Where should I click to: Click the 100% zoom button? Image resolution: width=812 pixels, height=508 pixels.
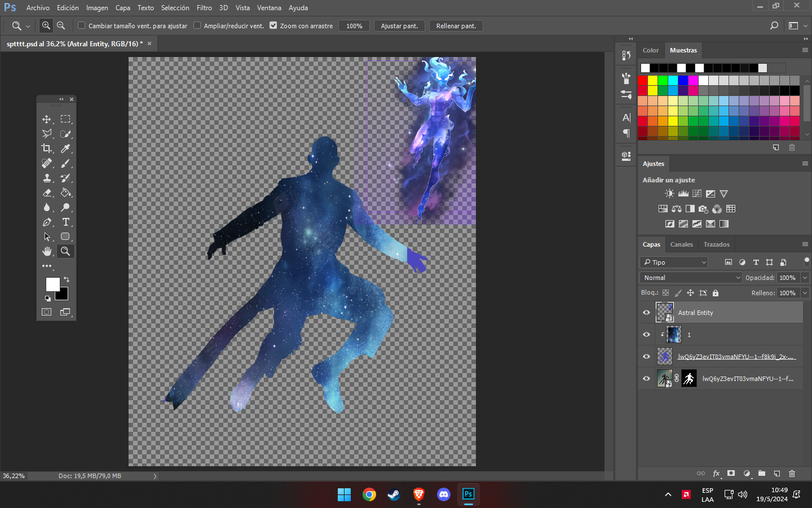pyautogui.click(x=354, y=26)
